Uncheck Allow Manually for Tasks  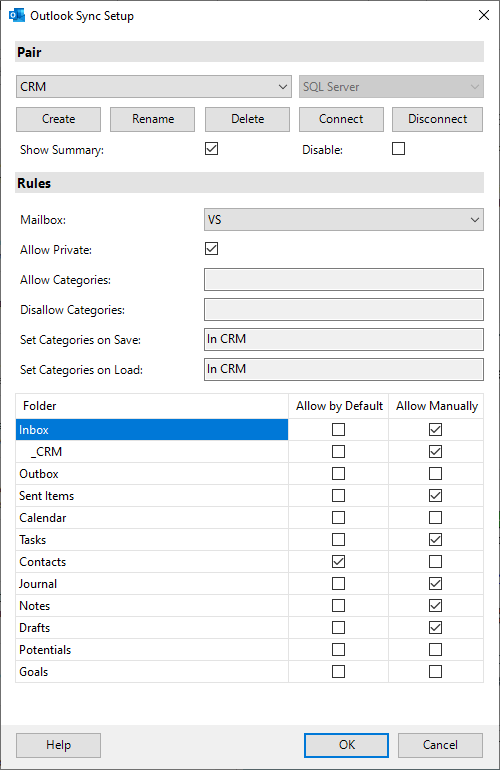point(435,540)
